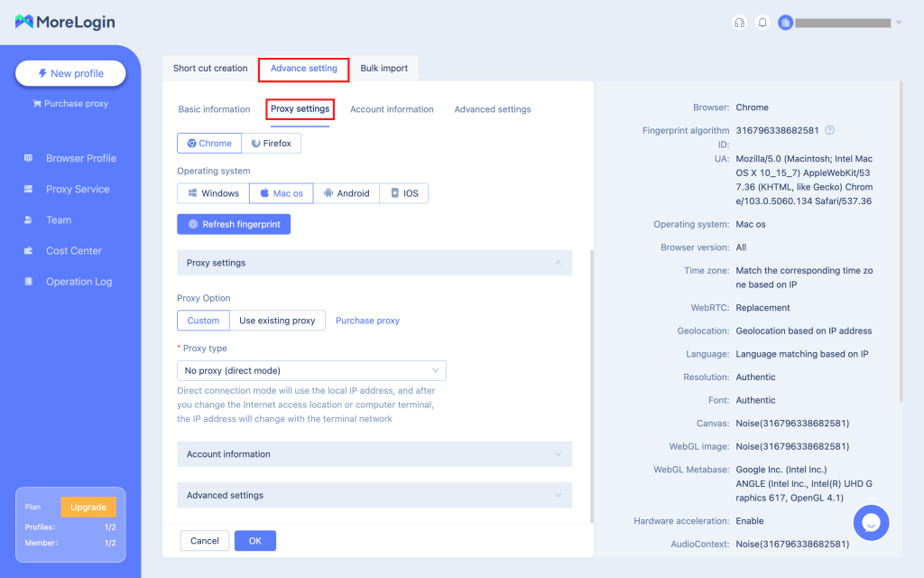Open Operation Log menu item

coord(79,282)
